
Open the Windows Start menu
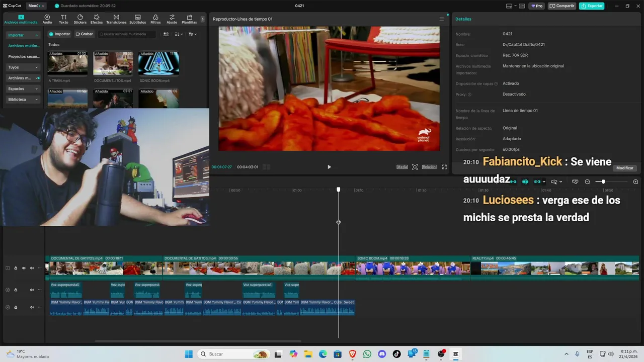pos(189,354)
